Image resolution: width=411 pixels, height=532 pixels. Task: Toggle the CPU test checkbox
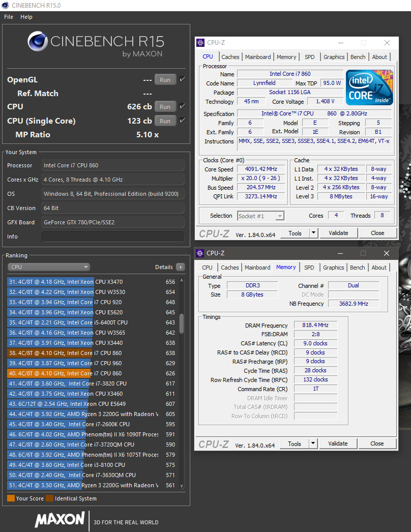[x=182, y=106]
